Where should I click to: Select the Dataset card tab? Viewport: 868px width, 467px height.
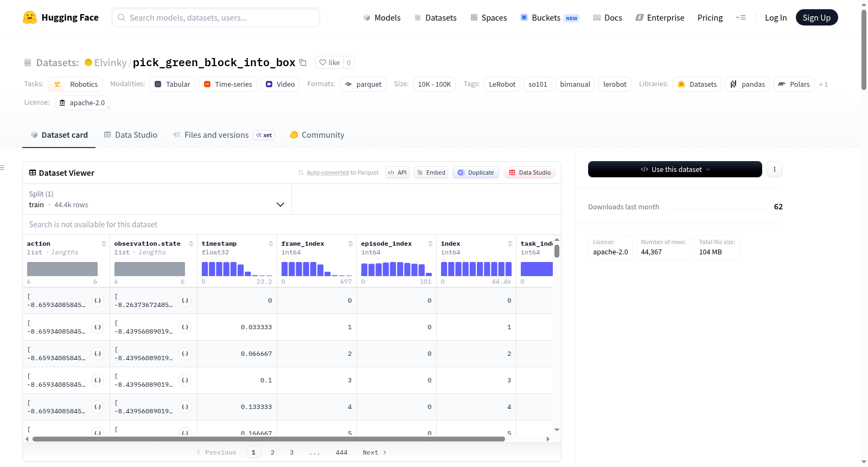click(x=59, y=135)
